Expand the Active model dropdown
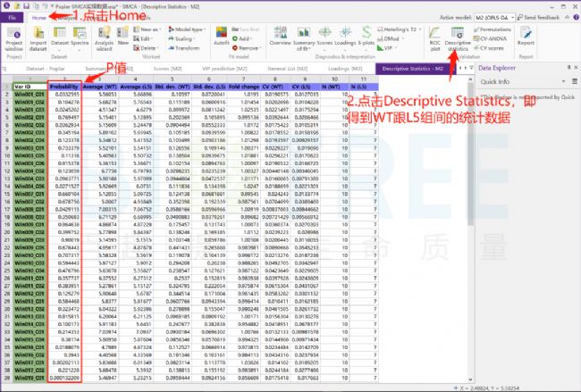Screen dimensions: 581x392 click(x=494, y=17)
